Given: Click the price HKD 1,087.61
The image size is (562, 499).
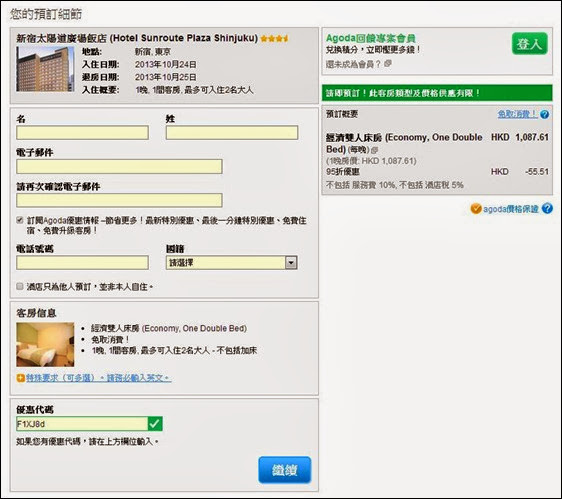Looking at the screenshot, I should (520, 137).
